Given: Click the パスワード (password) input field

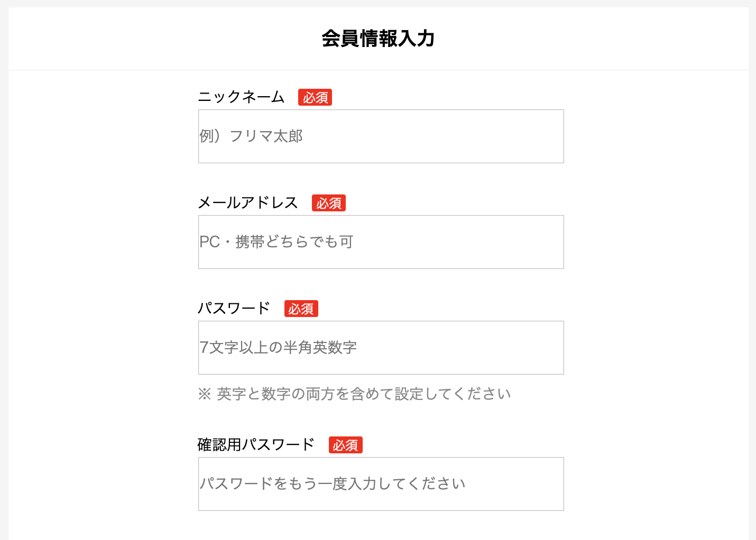Looking at the screenshot, I should (x=381, y=347).
